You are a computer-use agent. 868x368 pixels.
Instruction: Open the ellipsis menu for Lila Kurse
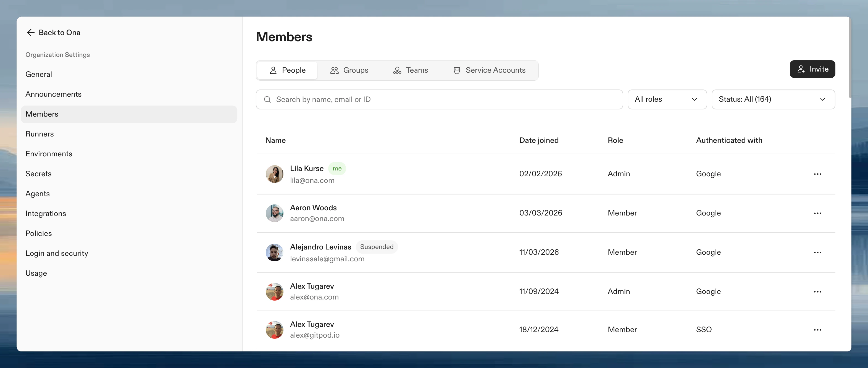pos(818,174)
